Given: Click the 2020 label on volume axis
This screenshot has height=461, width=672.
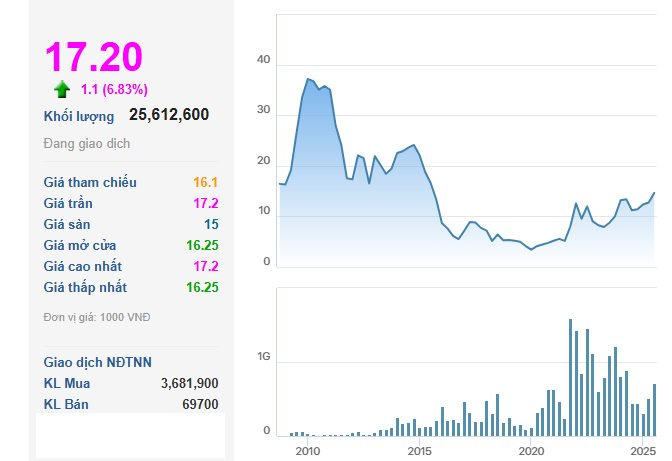Looking at the screenshot, I should click(531, 451).
